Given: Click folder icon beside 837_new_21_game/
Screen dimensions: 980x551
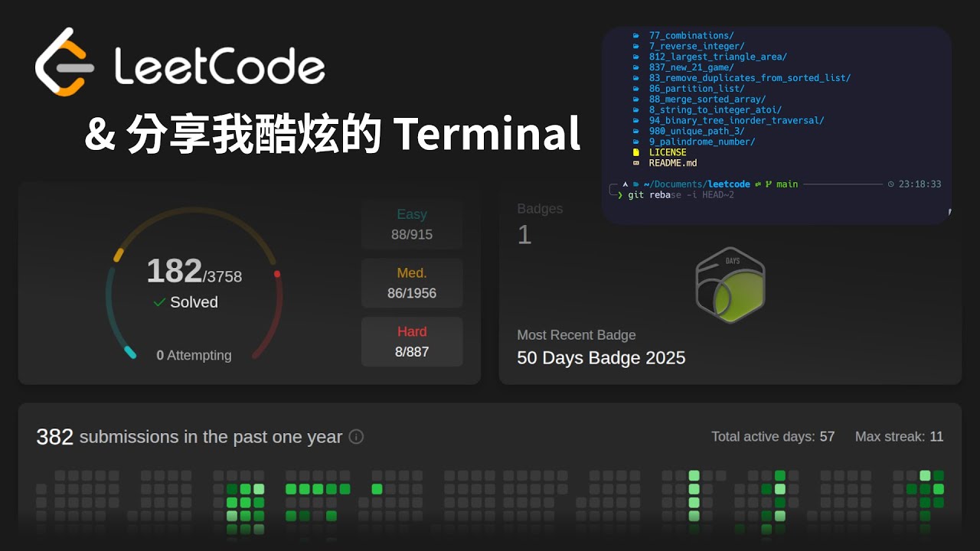Looking at the screenshot, I should click(x=636, y=68).
